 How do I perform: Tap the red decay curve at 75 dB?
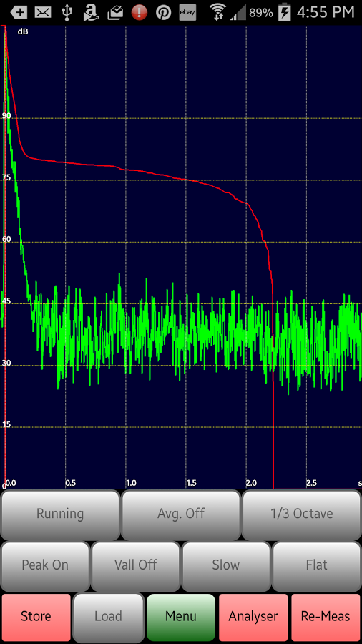[187, 180]
